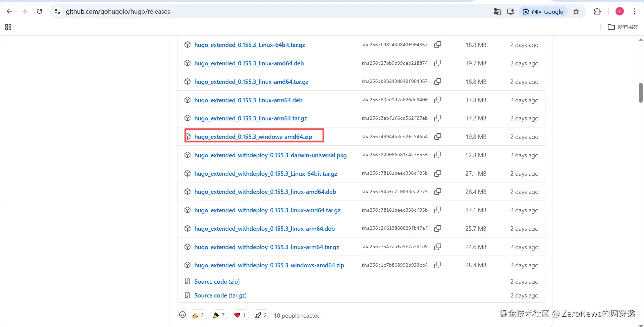Download Source code (zip)
The width and height of the screenshot is (644, 327).
[x=217, y=282]
